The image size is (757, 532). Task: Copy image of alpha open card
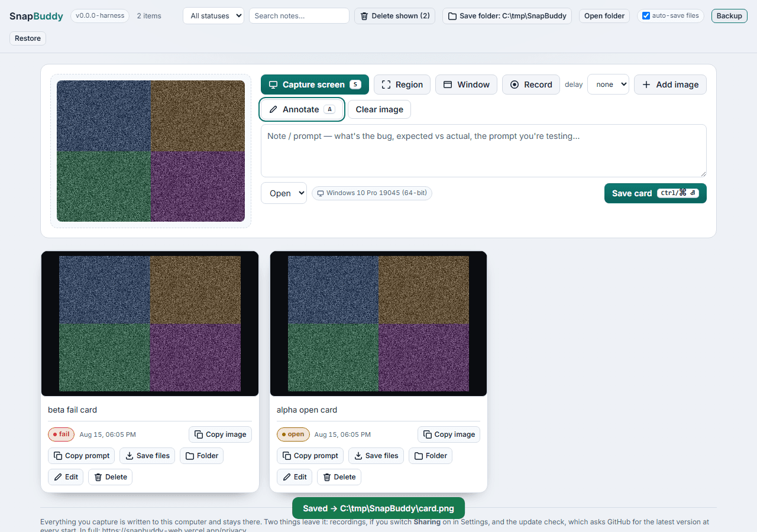click(449, 434)
